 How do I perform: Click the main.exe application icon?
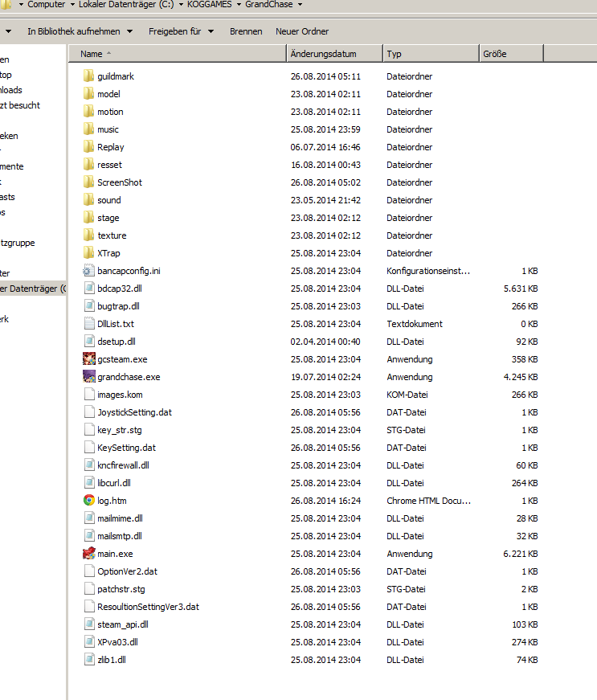coord(89,554)
